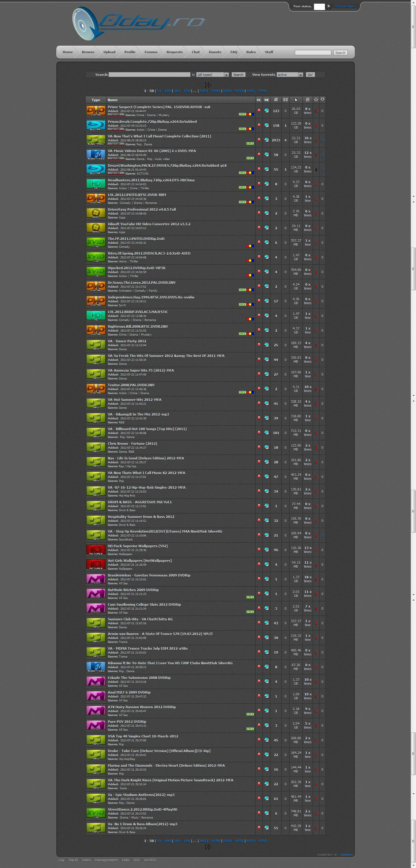Viewport: 416px width, 868px height.
Task: Click the Blu-ray category icon for Denzel.Washington.PACK
Action: coord(96,169)
